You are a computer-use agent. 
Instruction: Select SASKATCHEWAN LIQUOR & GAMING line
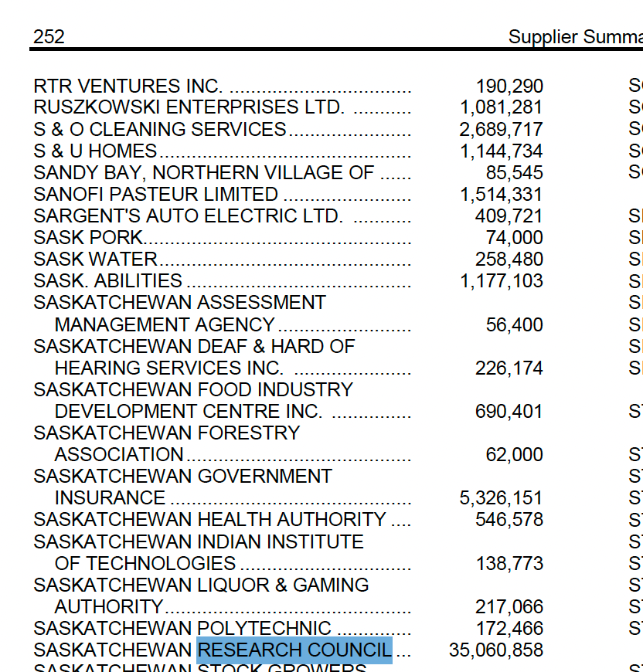click(x=201, y=585)
